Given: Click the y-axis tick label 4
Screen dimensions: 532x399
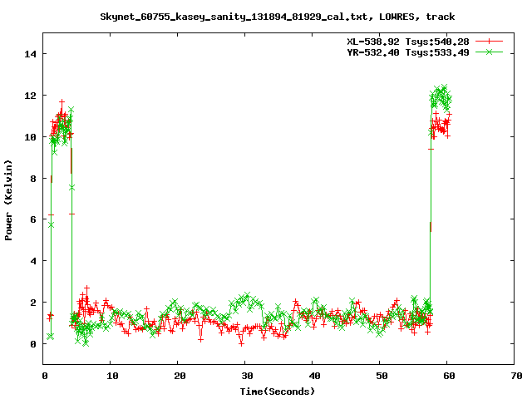Looking at the screenshot, I should [33, 261].
